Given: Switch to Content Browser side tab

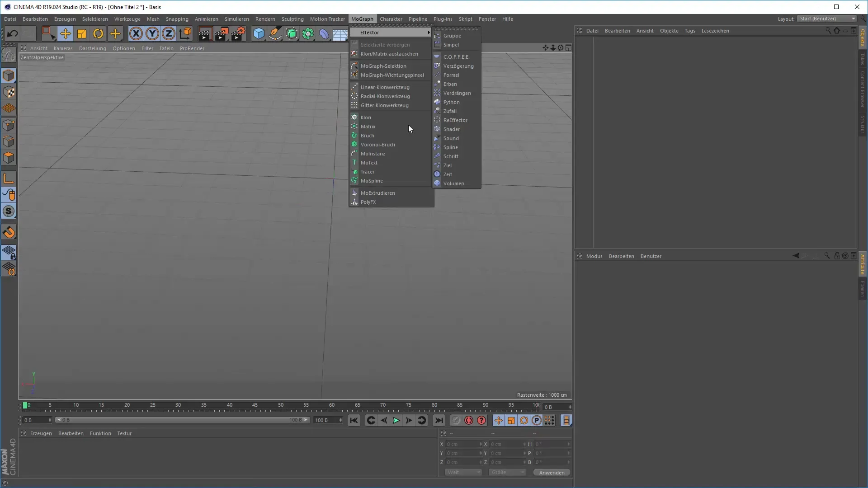Looking at the screenshot, I should (x=863, y=89).
